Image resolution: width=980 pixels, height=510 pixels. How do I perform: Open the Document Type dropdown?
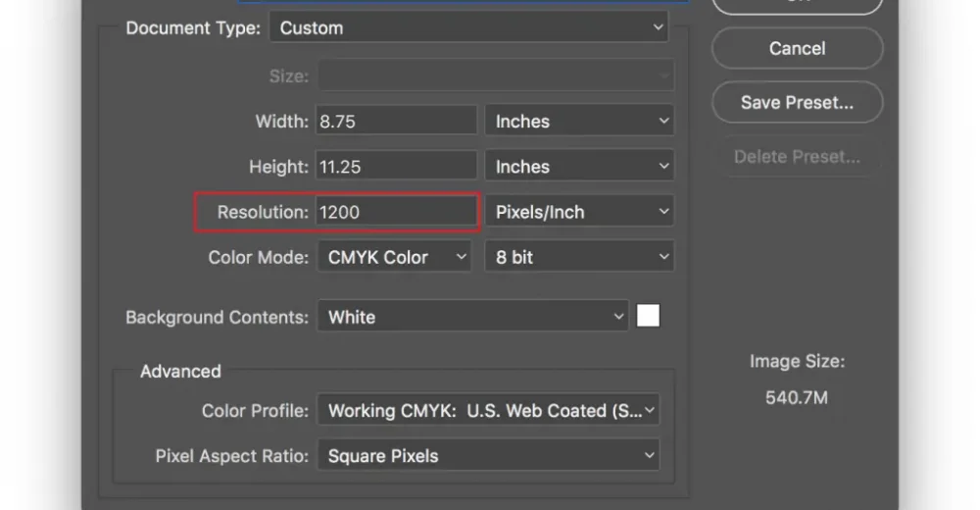click(x=467, y=28)
